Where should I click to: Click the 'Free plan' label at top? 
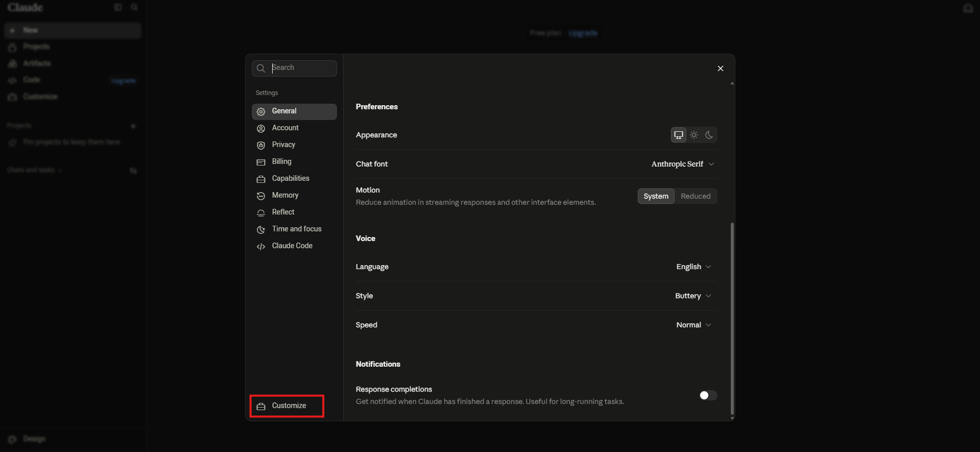pyautogui.click(x=545, y=33)
